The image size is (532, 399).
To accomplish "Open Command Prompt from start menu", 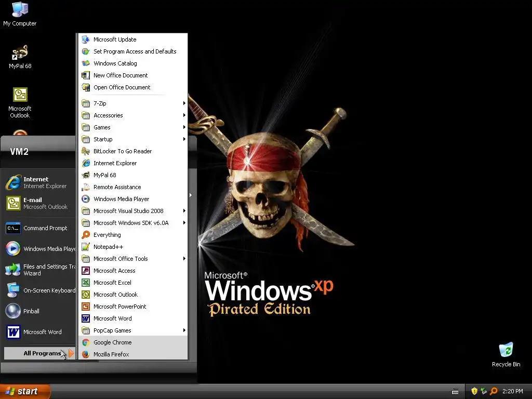I will 39,229.
